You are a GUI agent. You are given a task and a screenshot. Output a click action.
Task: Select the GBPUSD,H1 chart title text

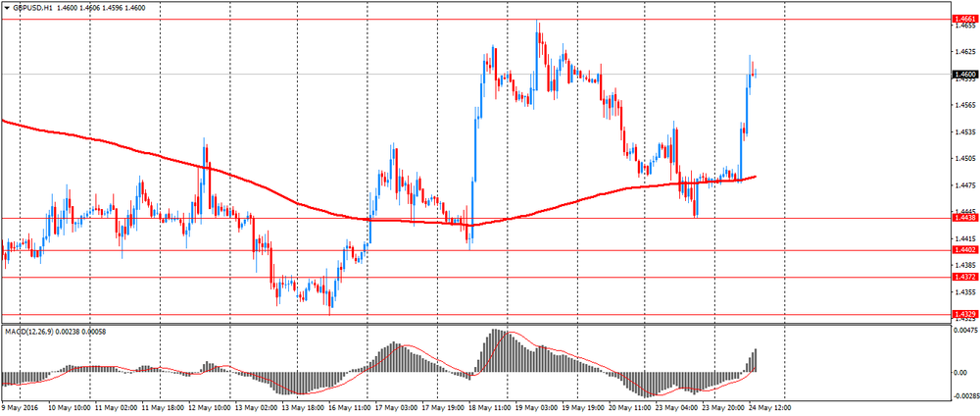(31, 8)
